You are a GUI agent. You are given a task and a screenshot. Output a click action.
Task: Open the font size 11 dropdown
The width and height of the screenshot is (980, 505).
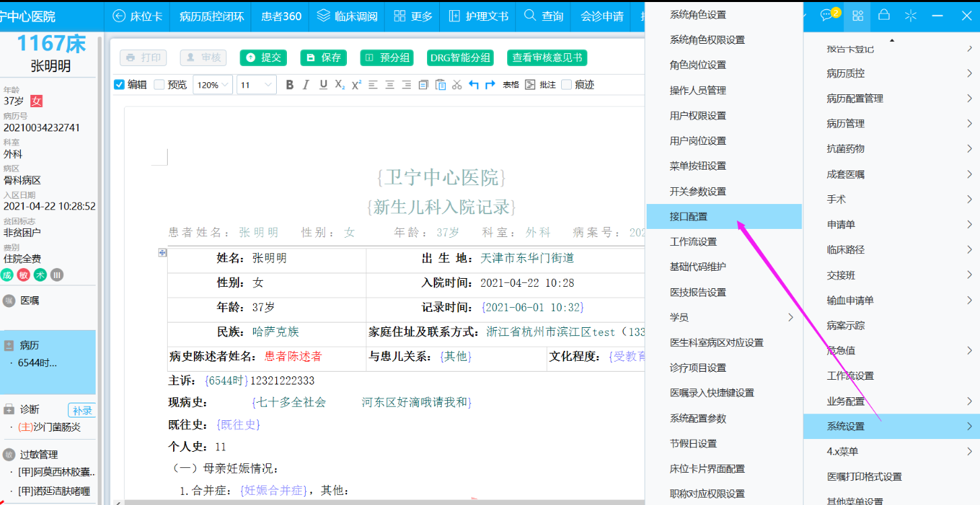pyautogui.click(x=257, y=85)
